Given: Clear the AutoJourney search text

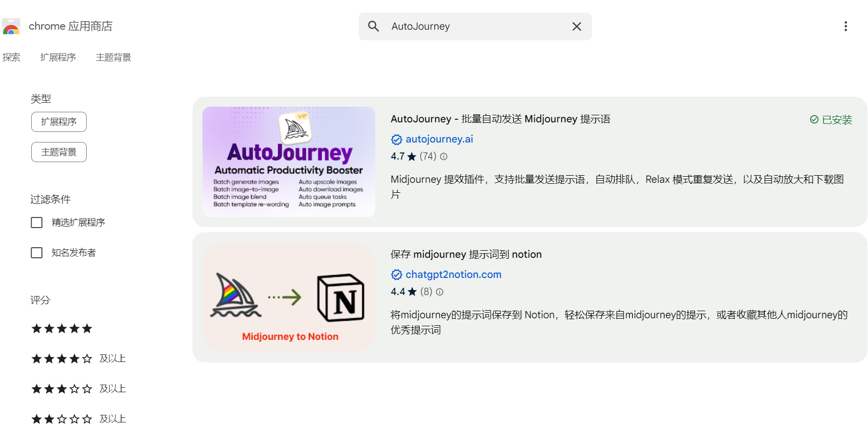Looking at the screenshot, I should point(577,26).
